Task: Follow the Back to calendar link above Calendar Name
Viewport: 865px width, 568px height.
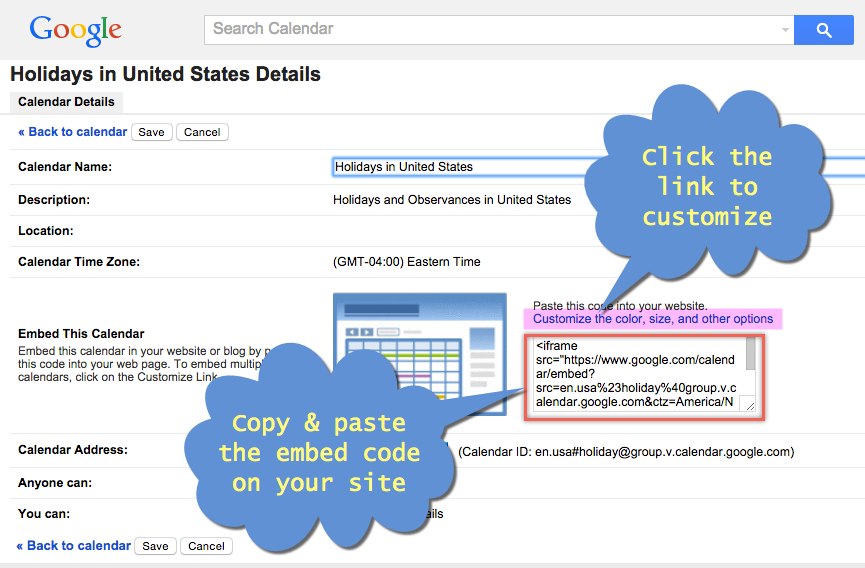Action: tap(73, 132)
